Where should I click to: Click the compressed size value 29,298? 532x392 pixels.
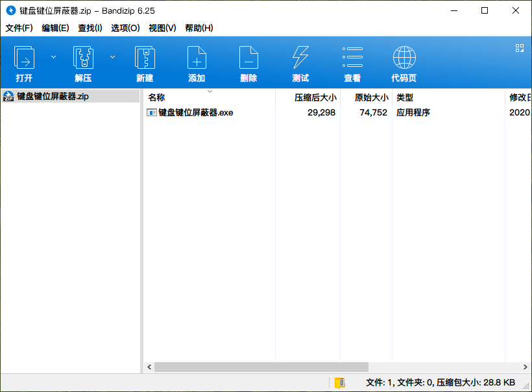(321, 112)
